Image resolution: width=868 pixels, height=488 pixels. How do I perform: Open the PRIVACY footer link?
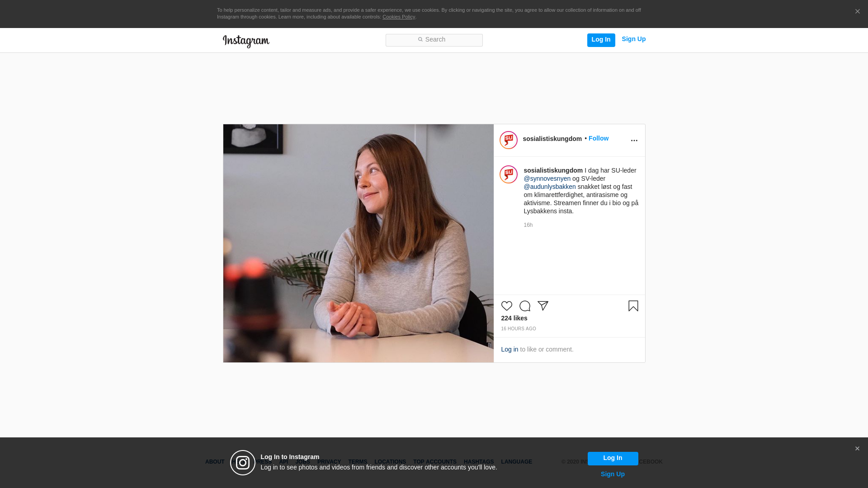[329, 462]
